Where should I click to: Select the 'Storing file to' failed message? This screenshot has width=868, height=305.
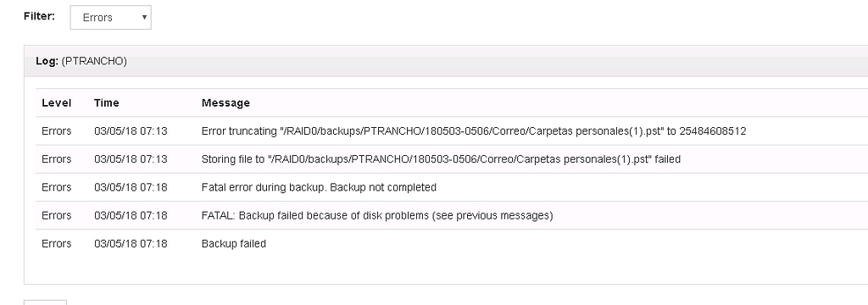tap(441, 159)
